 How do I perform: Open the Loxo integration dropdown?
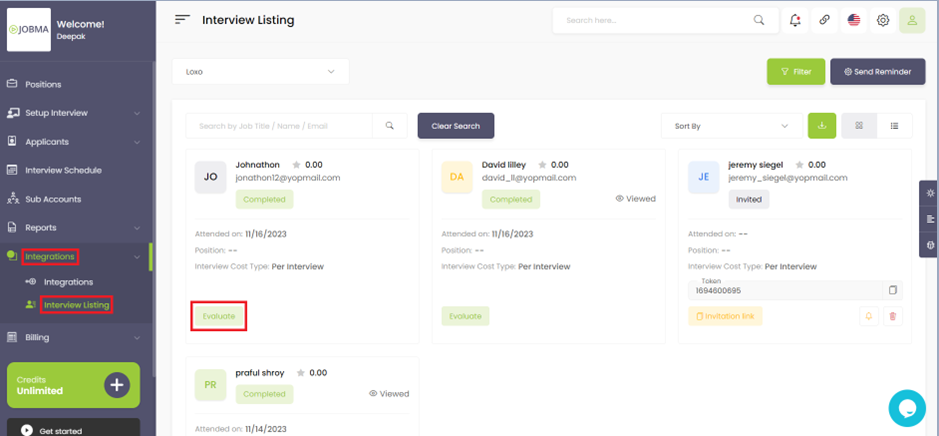point(261,71)
